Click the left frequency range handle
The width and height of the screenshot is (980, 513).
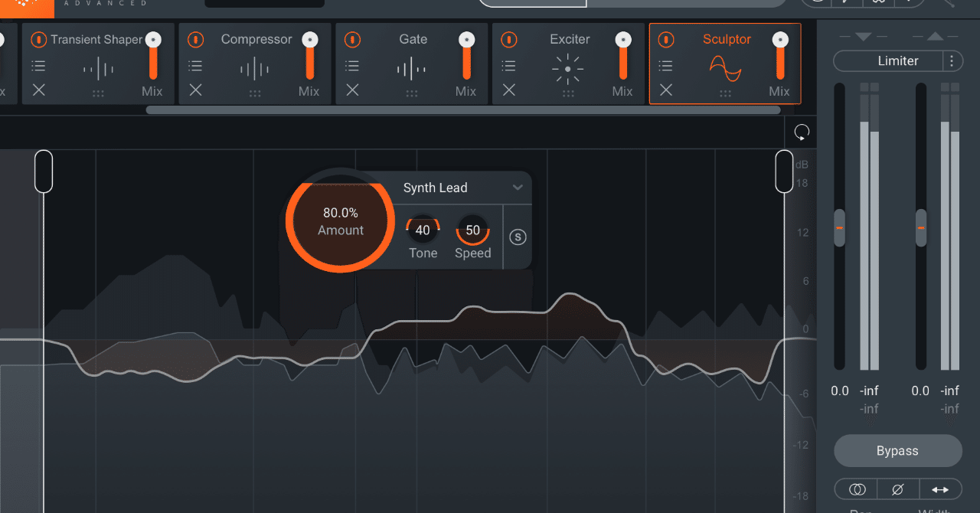pyautogui.click(x=44, y=171)
